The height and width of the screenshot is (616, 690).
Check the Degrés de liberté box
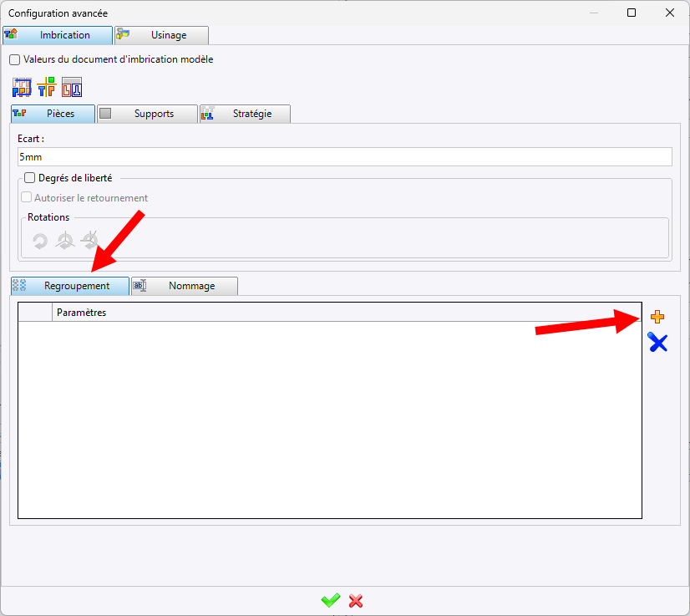click(30, 178)
